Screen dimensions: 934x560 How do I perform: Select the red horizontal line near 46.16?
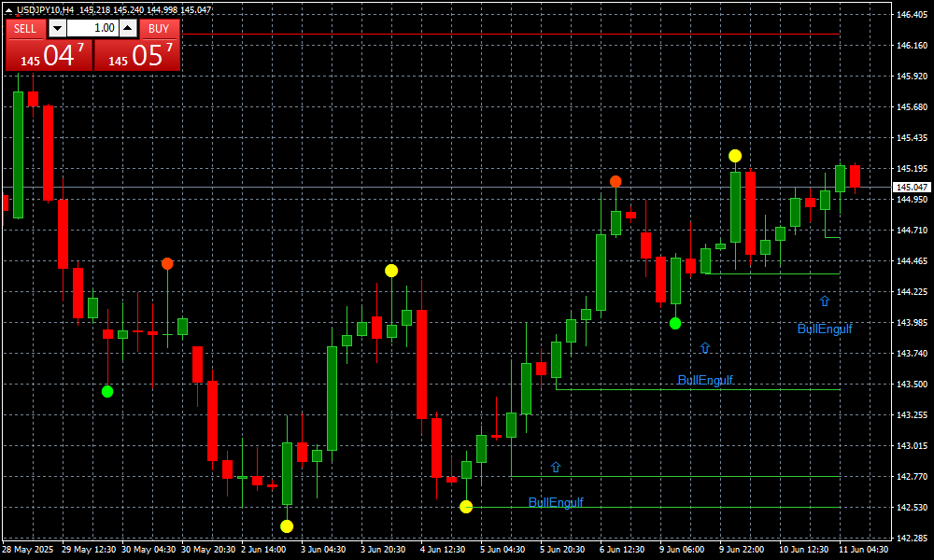[x=514, y=35]
